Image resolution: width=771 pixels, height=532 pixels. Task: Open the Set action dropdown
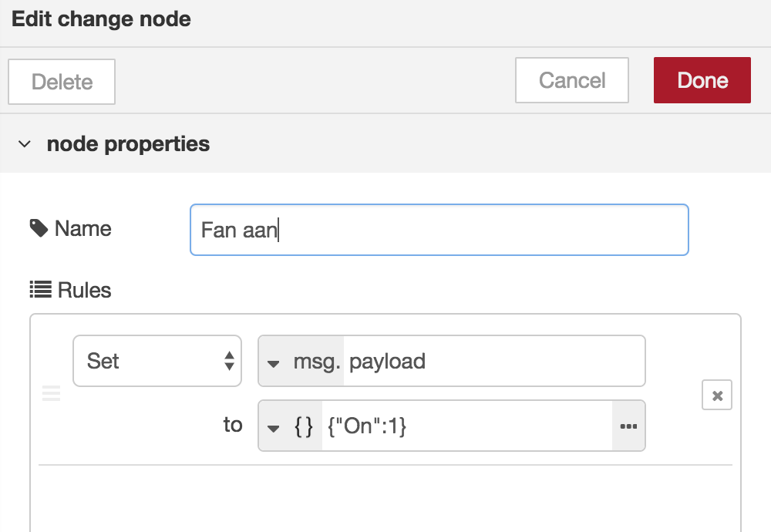pyautogui.click(x=157, y=361)
